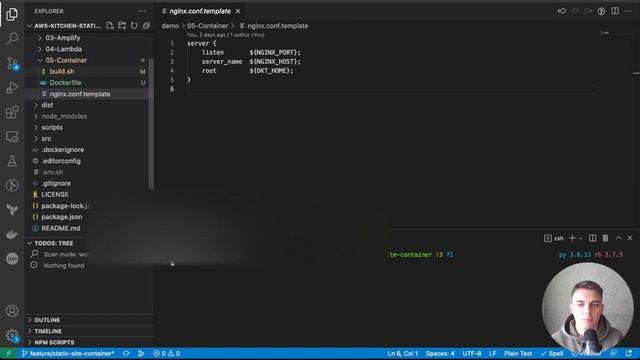
Task: Click the demo breadcrumb
Action: (x=170, y=26)
